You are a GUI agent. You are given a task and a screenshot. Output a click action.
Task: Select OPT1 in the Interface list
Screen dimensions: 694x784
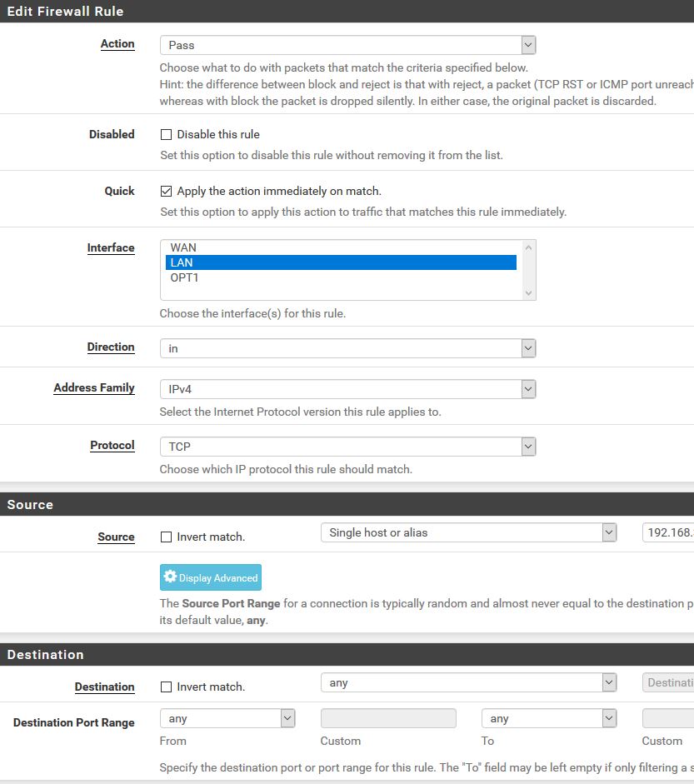341,277
